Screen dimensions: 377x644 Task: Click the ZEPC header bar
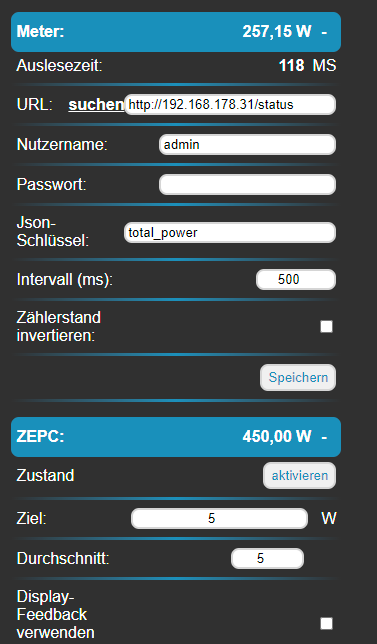coord(176,437)
